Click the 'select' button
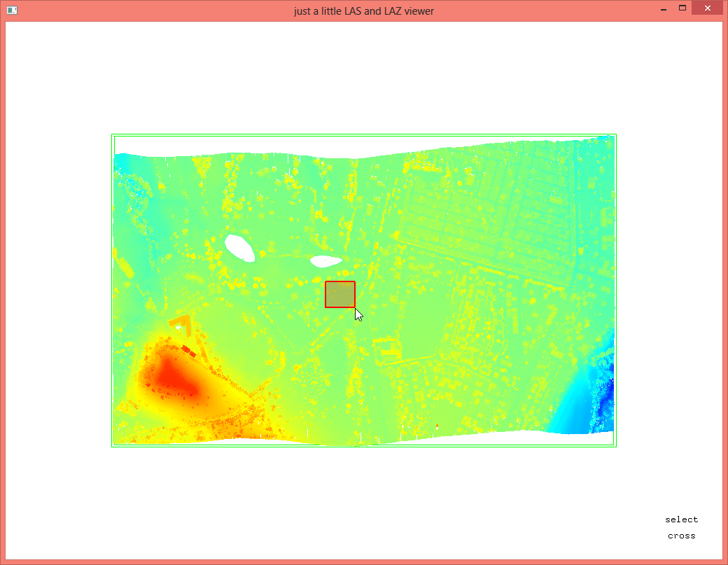The width and height of the screenshot is (728, 565). [x=681, y=519]
